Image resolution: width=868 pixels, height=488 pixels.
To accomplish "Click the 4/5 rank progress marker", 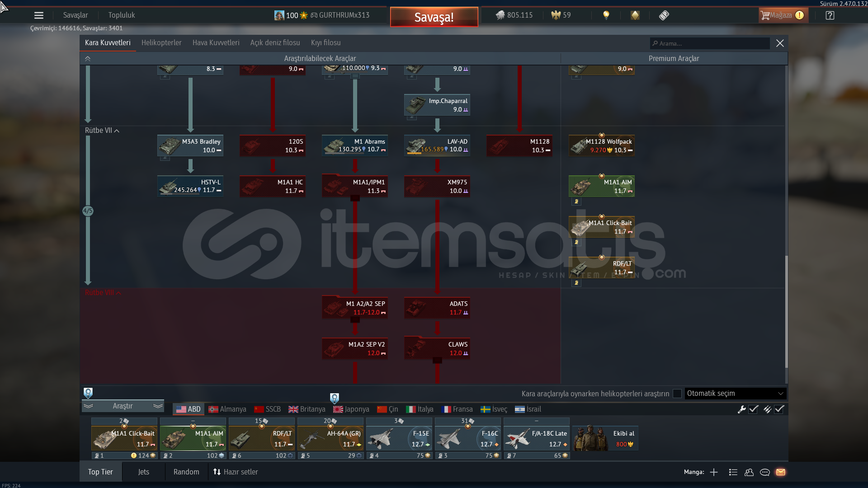I will tap(88, 211).
